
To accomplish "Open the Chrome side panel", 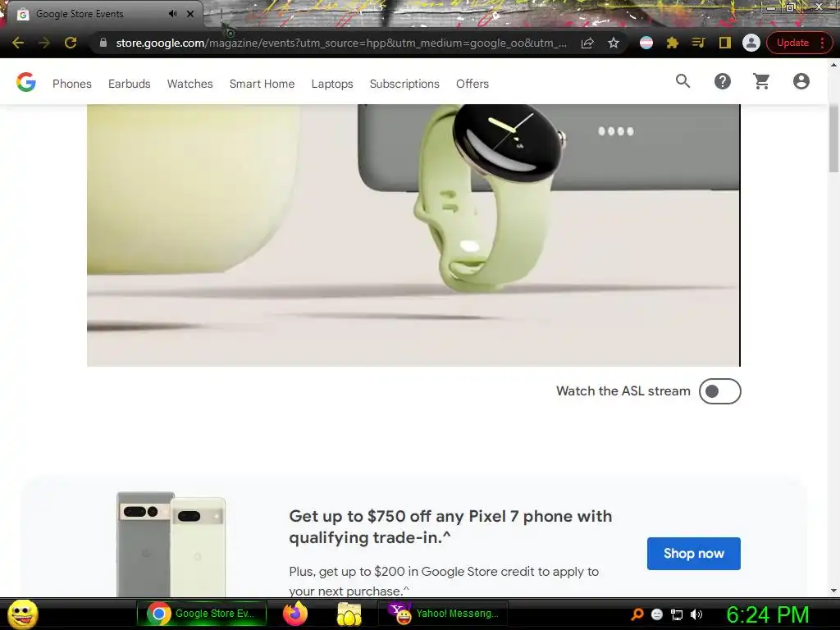I will (725, 43).
